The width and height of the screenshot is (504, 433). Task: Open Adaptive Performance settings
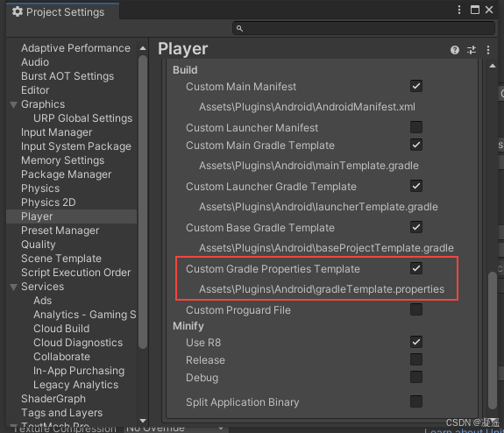[75, 48]
